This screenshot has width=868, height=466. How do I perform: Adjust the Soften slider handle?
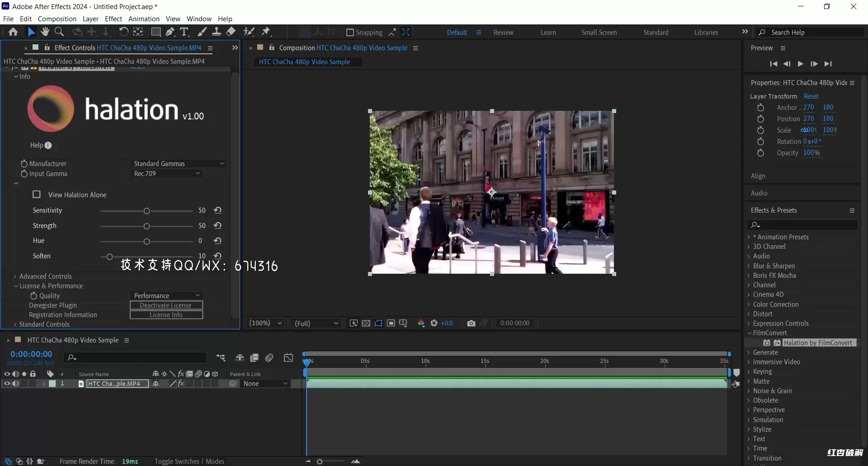coord(109,257)
